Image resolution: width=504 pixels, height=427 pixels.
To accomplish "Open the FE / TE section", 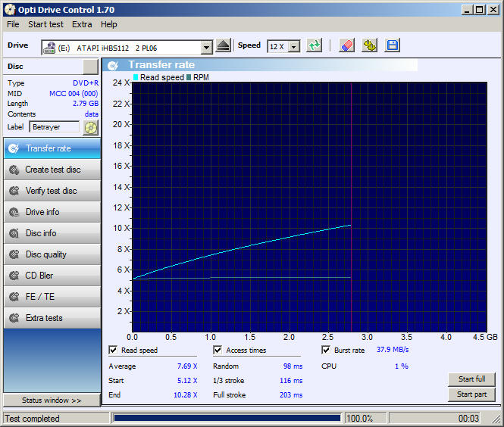I will click(52, 297).
